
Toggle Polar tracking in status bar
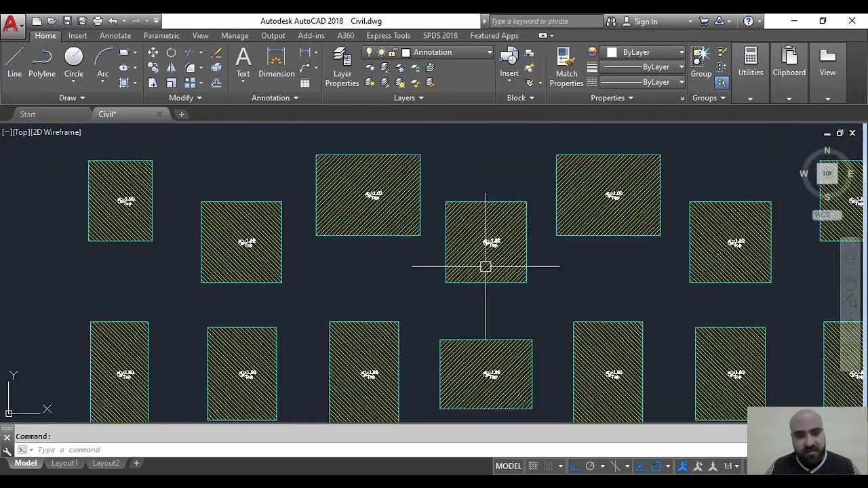click(x=590, y=466)
